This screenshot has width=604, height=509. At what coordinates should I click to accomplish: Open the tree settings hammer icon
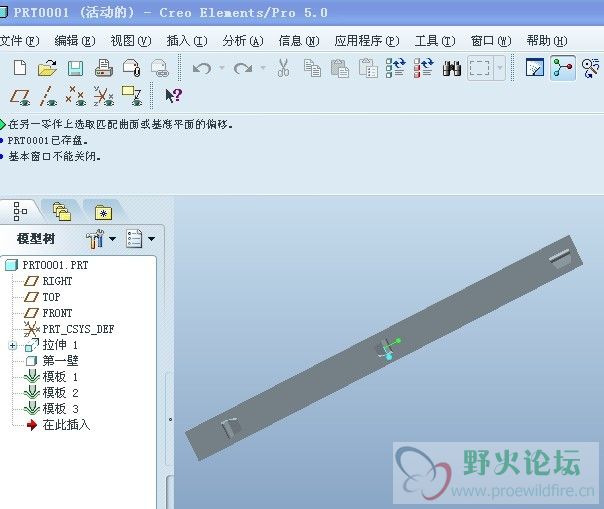(95, 239)
